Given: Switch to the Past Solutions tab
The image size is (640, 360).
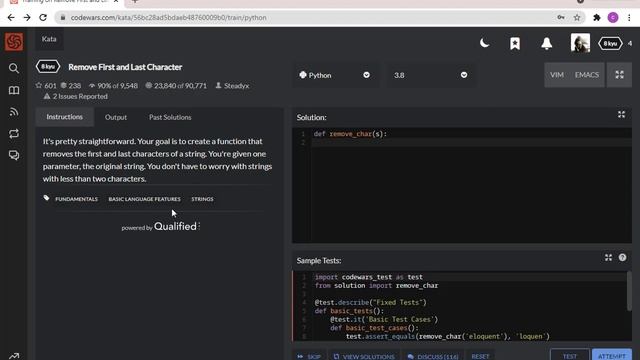Looking at the screenshot, I should click(x=170, y=117).
